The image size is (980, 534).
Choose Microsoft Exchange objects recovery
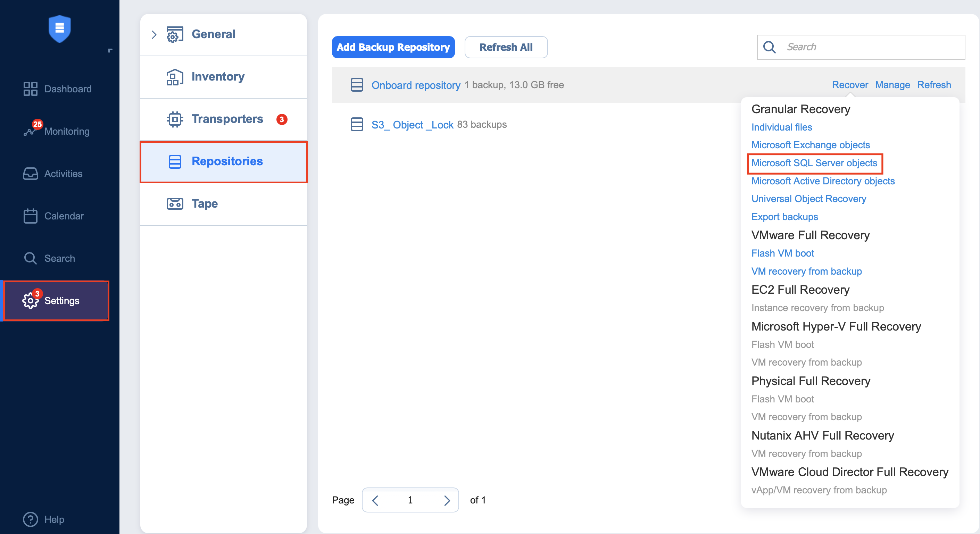[811, 145]
